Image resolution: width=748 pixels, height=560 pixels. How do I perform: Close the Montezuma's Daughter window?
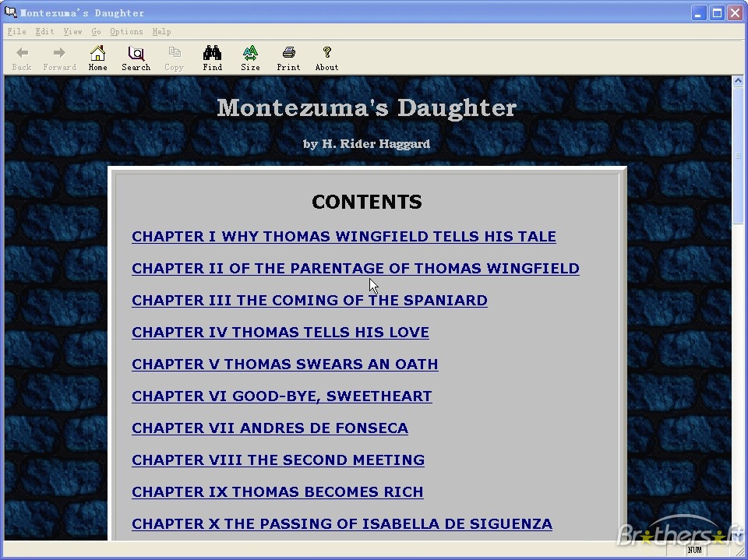[x=735, y=13]
